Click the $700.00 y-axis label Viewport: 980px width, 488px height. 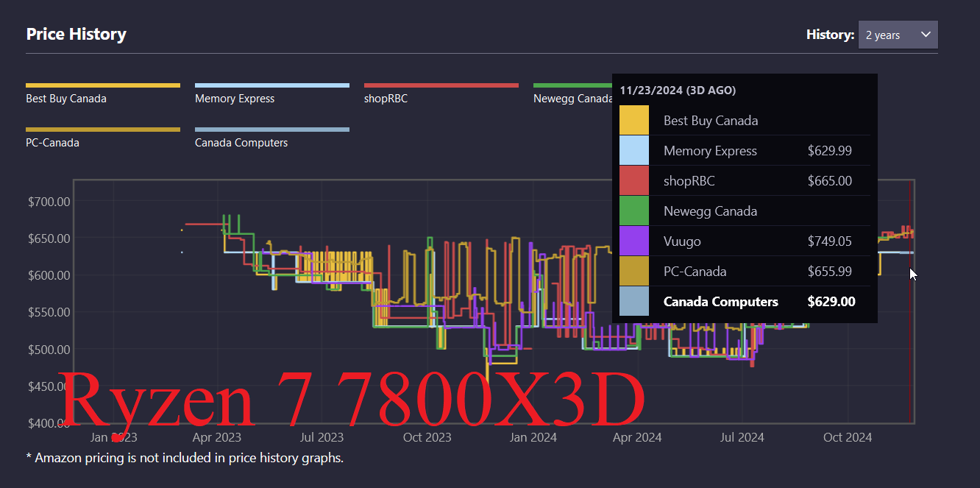pos(48,202)
